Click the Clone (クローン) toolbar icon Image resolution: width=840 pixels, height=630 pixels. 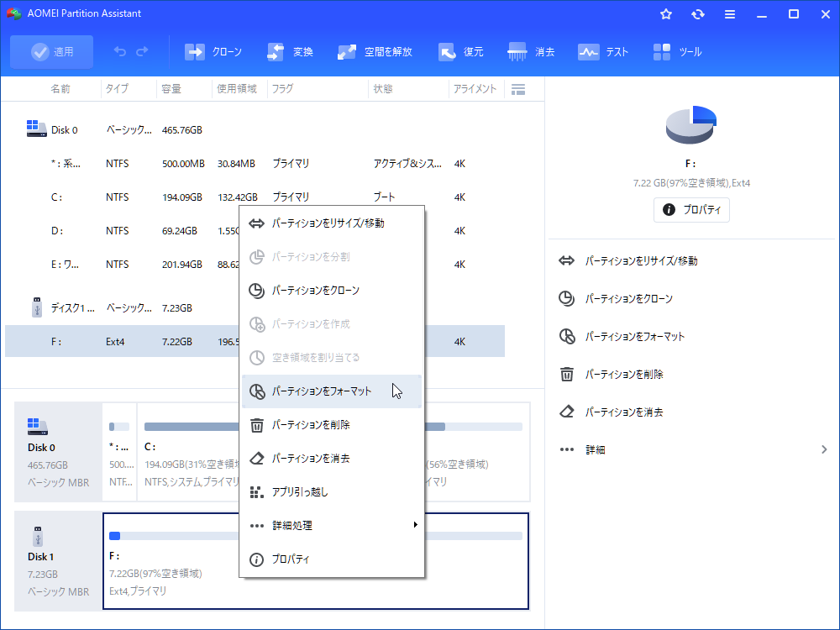[195, 52]
